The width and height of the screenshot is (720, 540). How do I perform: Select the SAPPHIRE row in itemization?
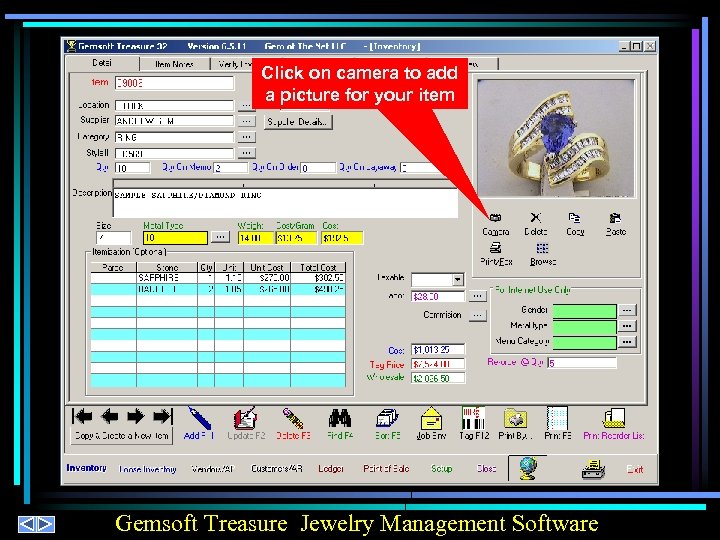[218, 278]
